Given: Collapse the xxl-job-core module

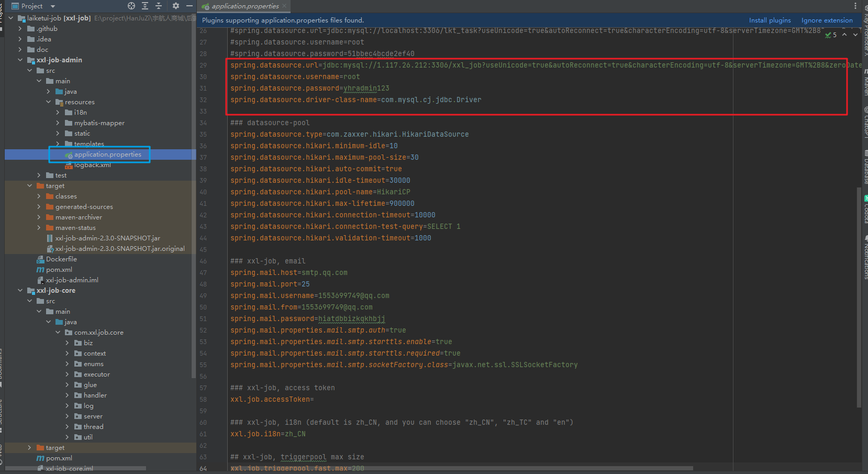Looking at the screenshot, I should [20, 291].
